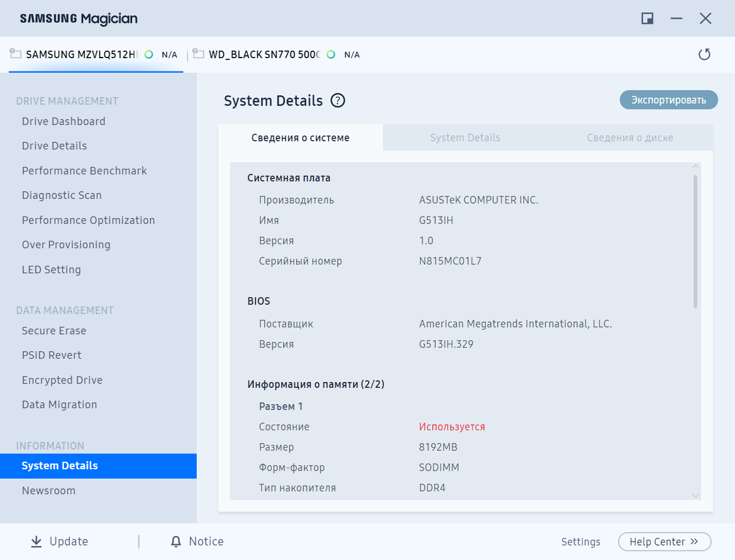The image size is (735, 560).
Task: Switch to compact mini-window mode icon
Action: point(647,19)
